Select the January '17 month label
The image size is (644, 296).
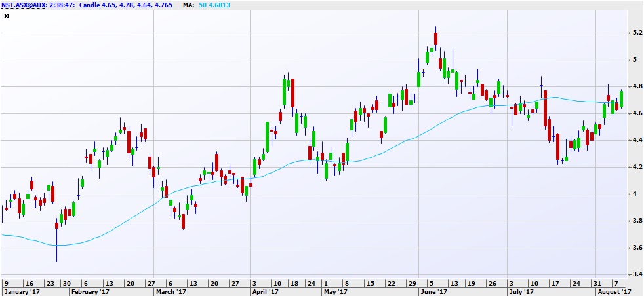22,292
